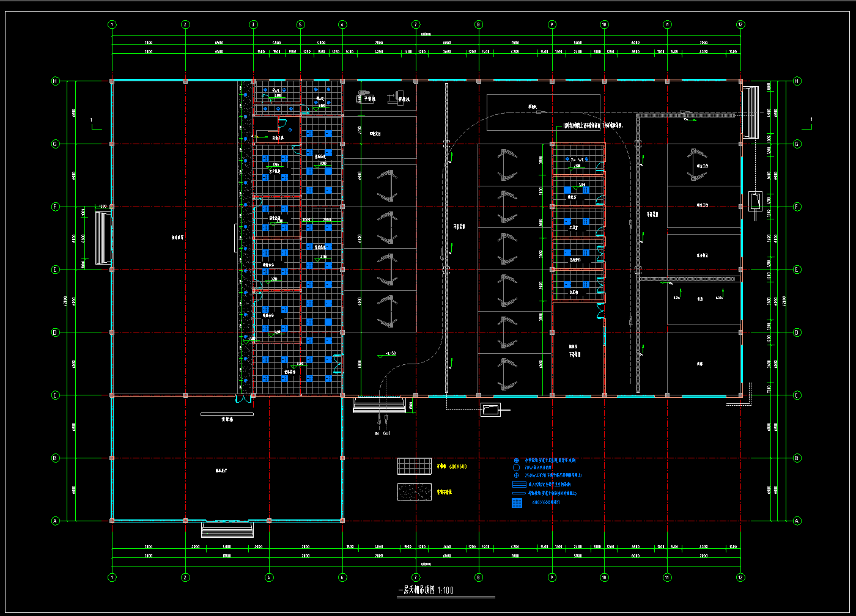Select grid axis bubble 3 at top
The image size is (856, 616).
[253, 24]
